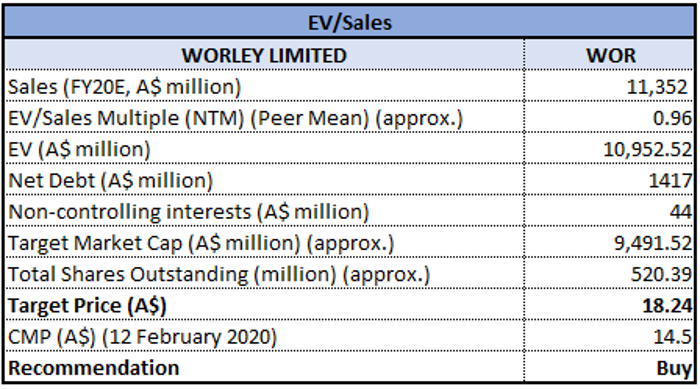This screenshot has width=700, height=389.
Task: Select the 9,491.52 market cap value
Action: [x=610, y=242]
